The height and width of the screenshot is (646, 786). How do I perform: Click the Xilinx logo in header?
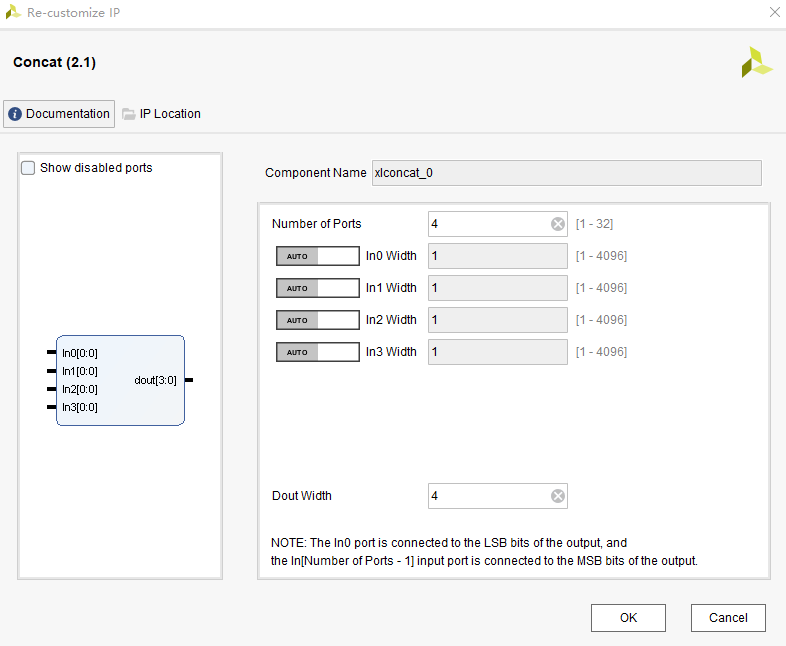(756, 62)
